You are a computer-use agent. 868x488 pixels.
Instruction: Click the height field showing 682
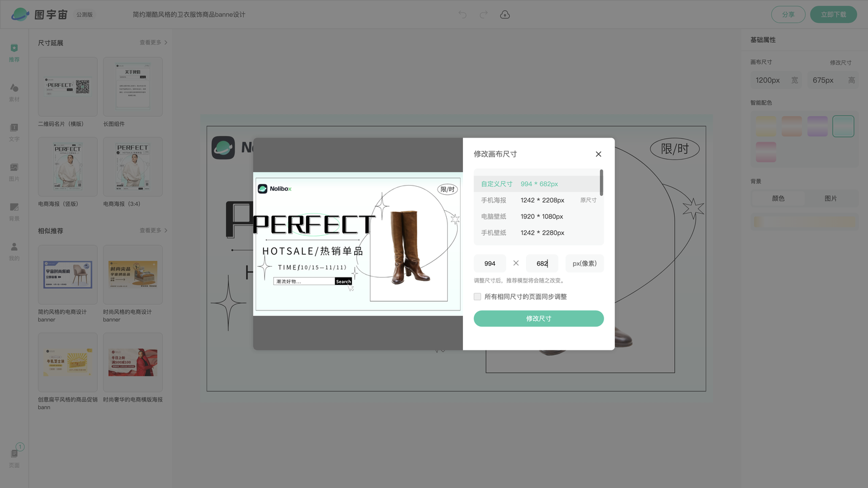coord(542,263)
